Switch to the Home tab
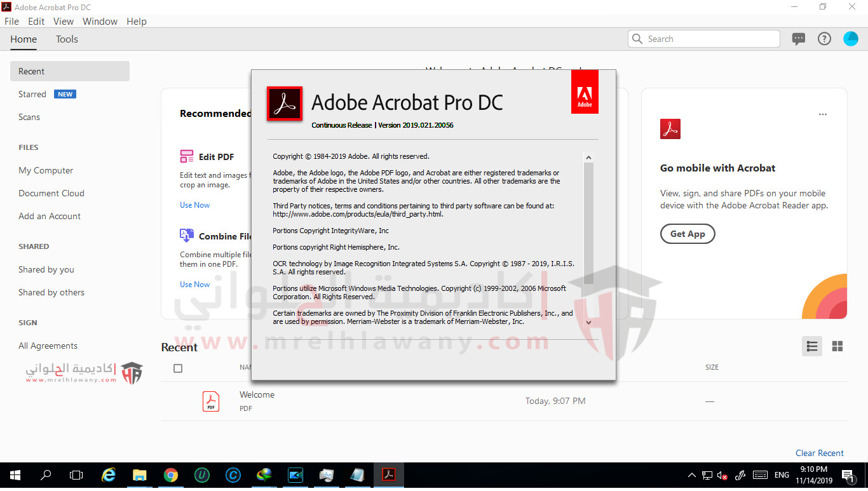Viewport: 868px width, 491px height. 24,39
